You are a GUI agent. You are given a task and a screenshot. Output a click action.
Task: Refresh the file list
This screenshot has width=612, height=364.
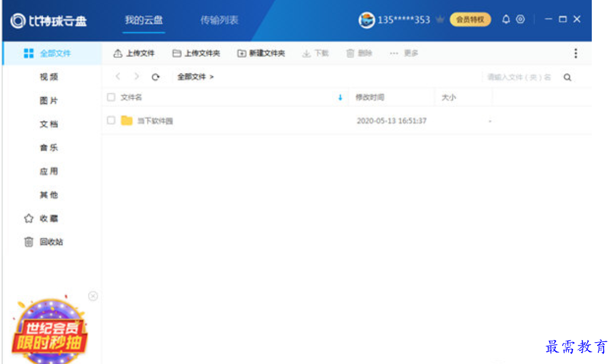click(155, 77)
